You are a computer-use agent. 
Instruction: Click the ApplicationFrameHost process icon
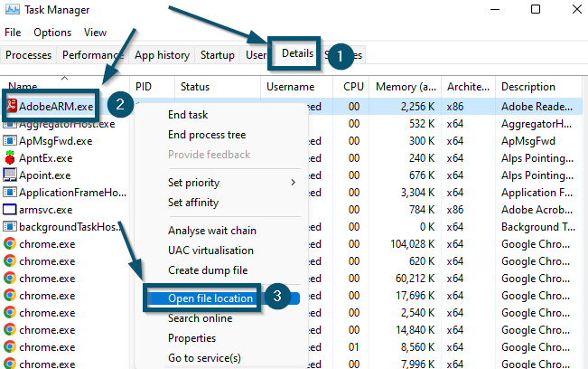click(x=10, y=193)
